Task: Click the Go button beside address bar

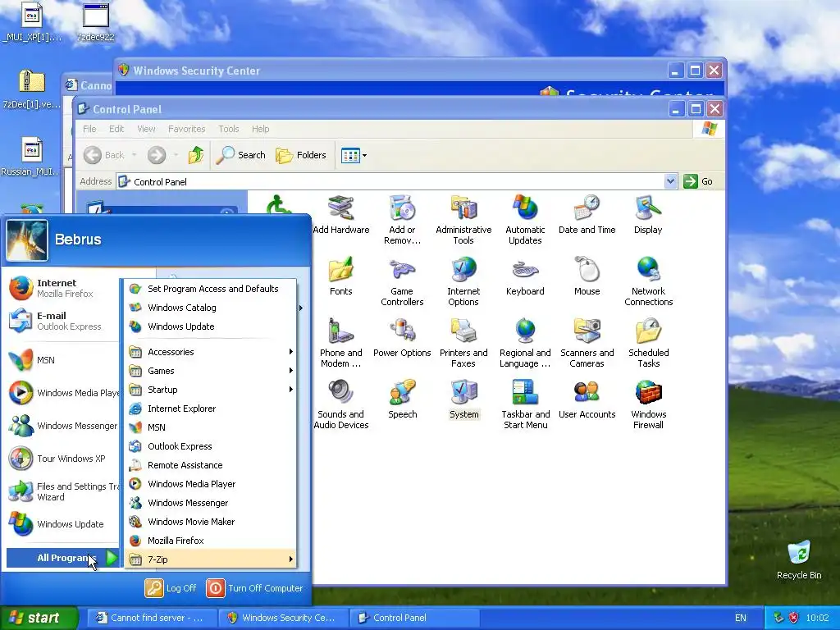Action: (699, 181)
